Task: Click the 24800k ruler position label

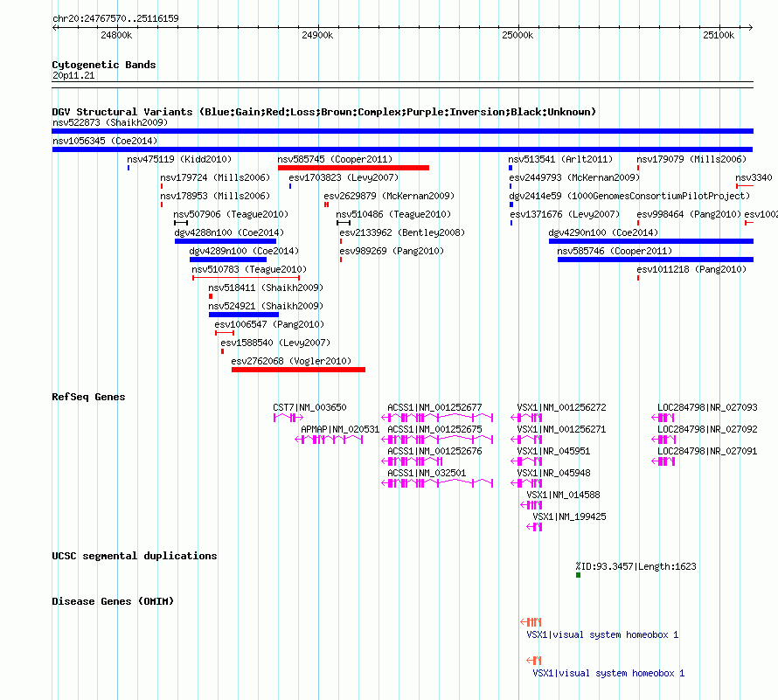Action: [116, 35]
